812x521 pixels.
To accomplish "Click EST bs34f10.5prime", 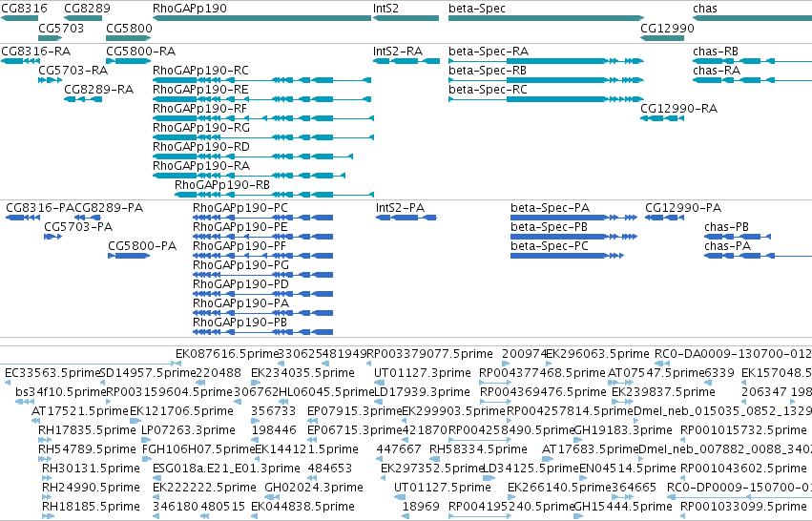I will [60, 392].
